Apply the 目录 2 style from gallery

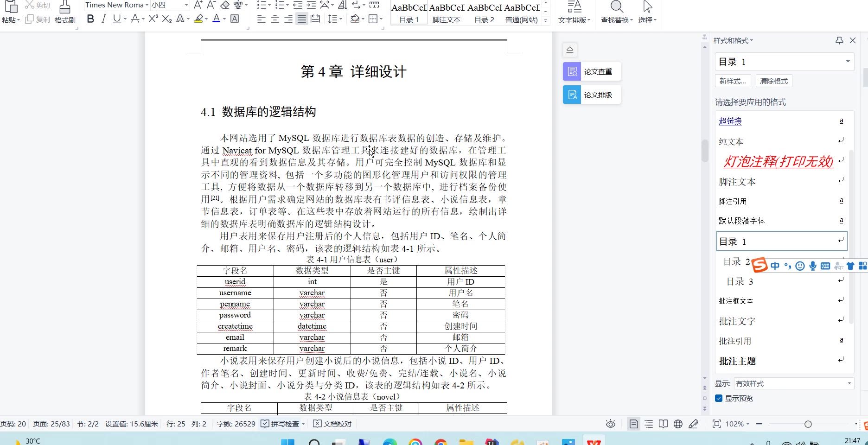pos(485,12)
